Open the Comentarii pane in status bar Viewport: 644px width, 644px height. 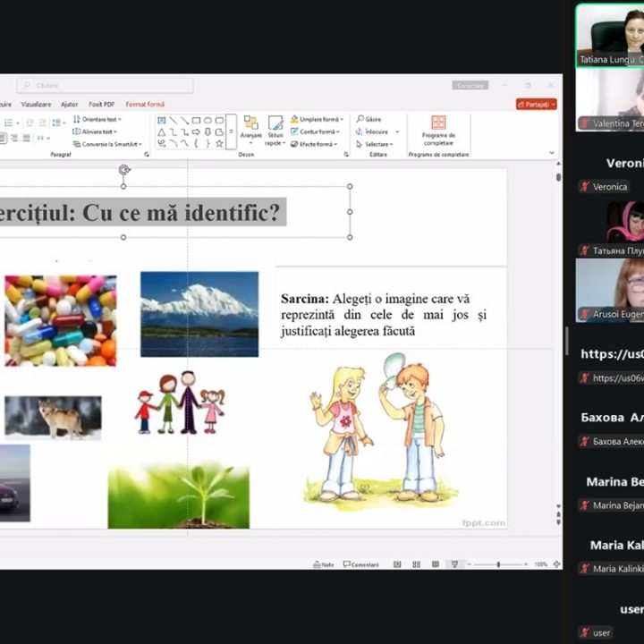[x=360, y=564]
